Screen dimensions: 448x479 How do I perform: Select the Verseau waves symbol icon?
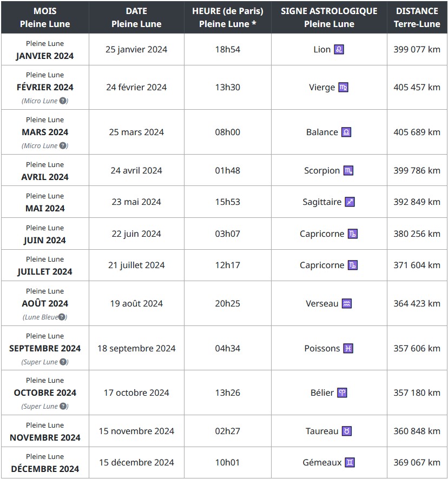click(347, 304)
